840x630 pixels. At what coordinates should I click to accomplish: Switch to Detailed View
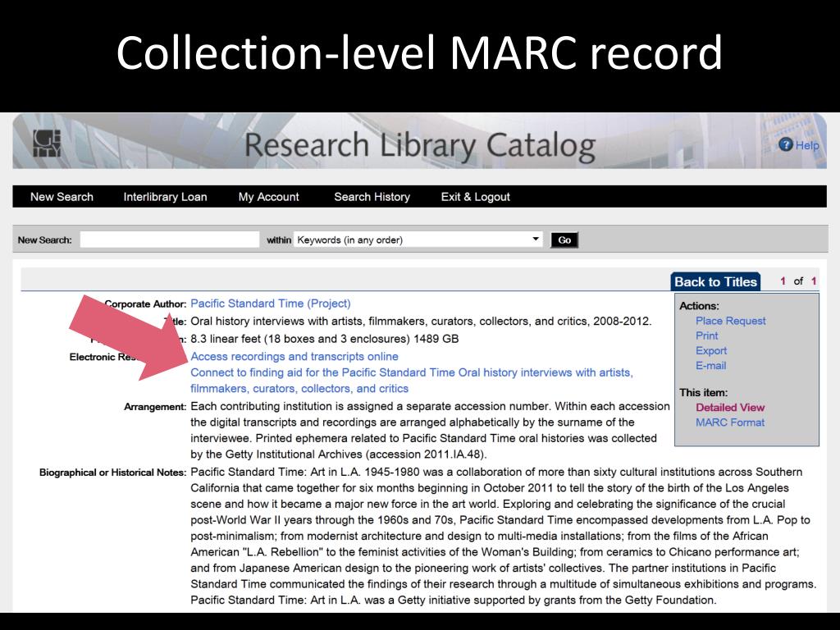(x=729, y=408)
